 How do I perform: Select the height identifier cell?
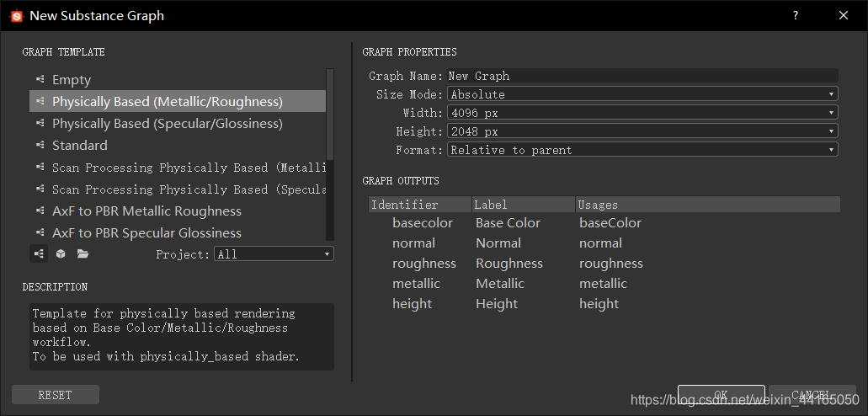click(412, 303)
